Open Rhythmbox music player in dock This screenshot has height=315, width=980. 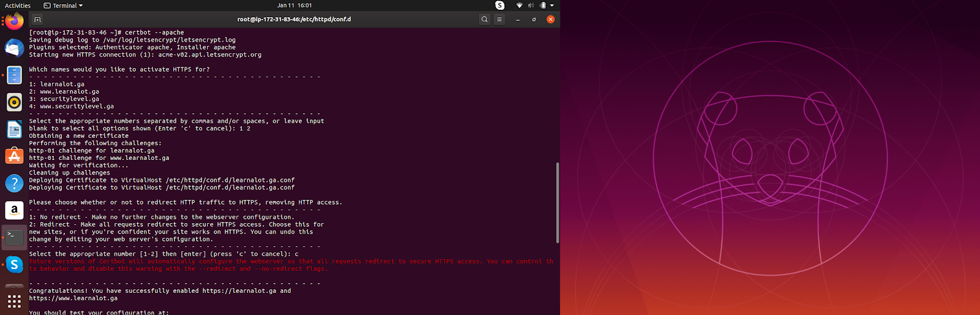(x=14, y=102)
